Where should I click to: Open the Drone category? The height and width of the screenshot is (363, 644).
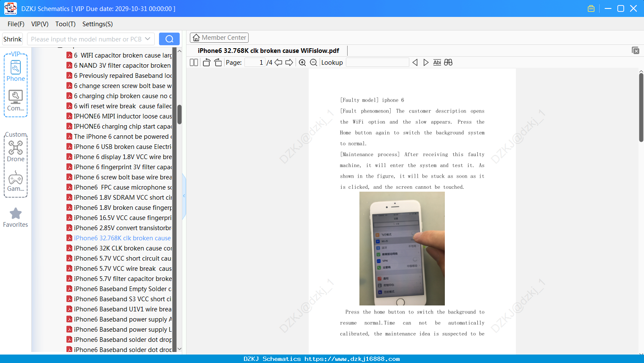coord(16,151)
